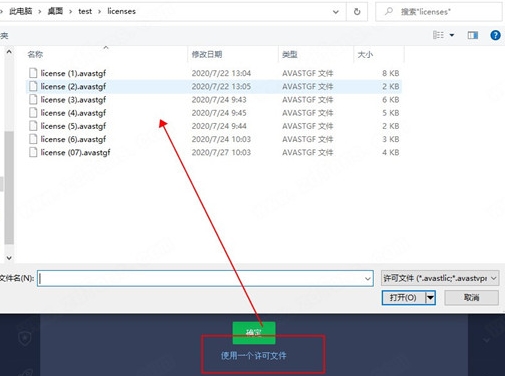Expand the chevron after 此电脑 breadcrumb

[40, 12]
